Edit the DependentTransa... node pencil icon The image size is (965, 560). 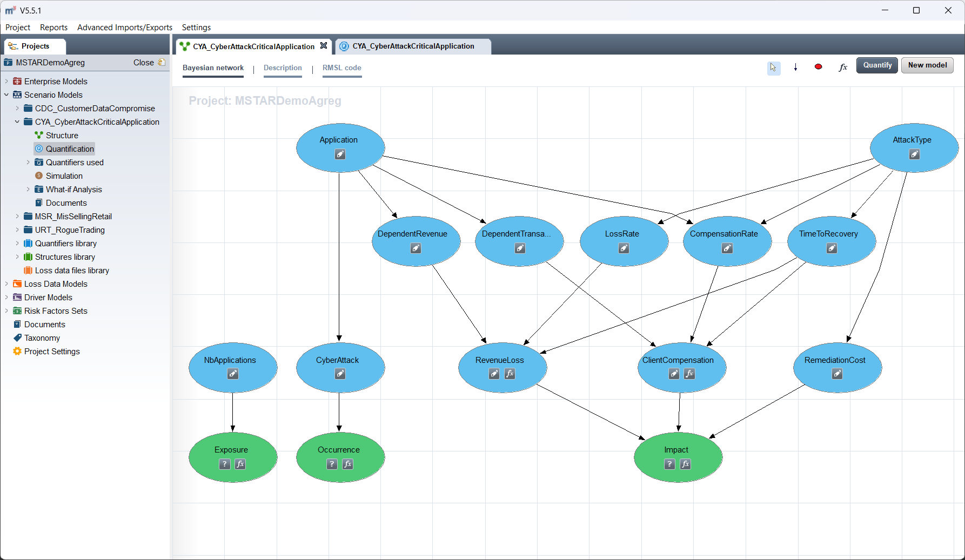(520, 248)
